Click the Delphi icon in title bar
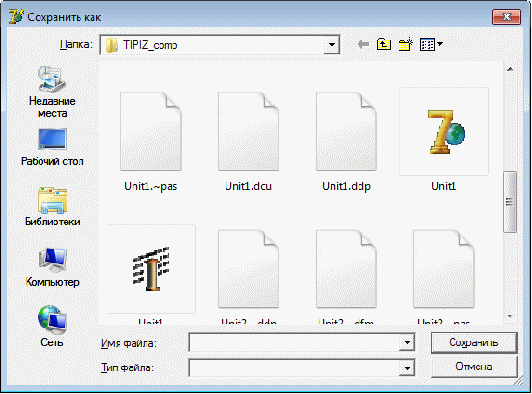The width and height of the screenshot is (532, 394). [x=15, y=17]
